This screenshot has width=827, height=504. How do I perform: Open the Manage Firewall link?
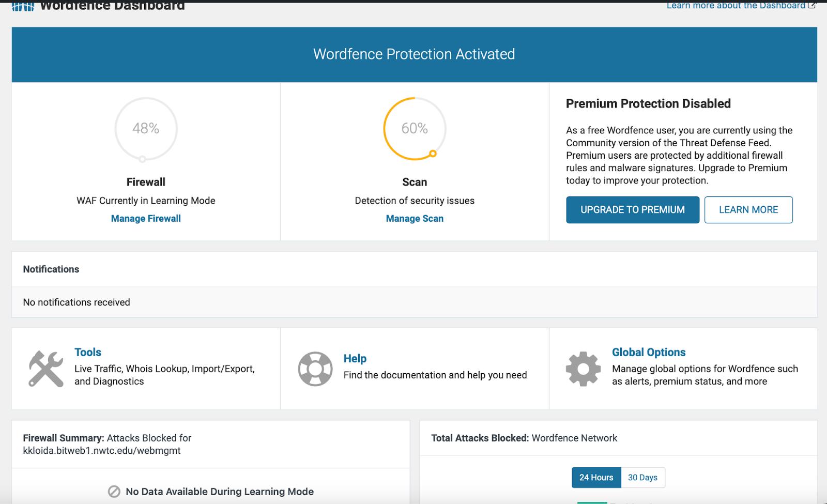(146, 219)
